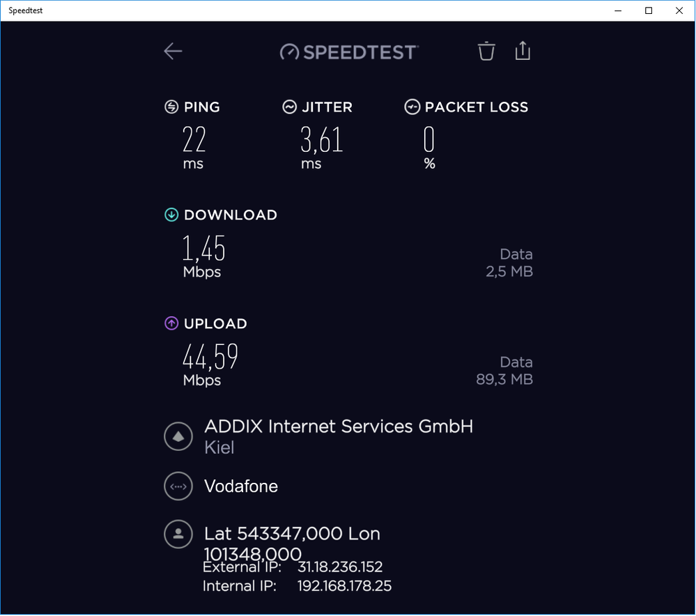Select the ADDIX server triangle icon
This screenshot has width=696, height=616.
pyautogui.click(x=178, y=436)
